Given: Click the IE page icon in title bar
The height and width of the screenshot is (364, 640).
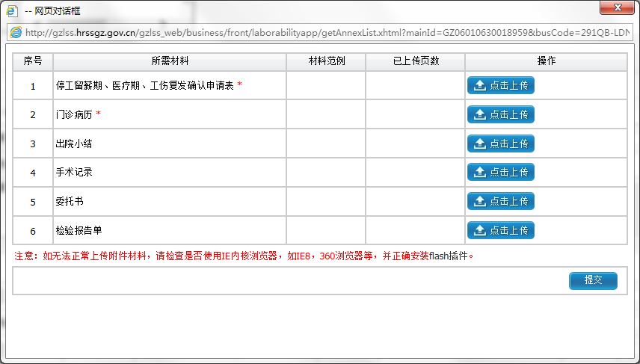Looking at the screenshot, I should (x=11, y=10).
